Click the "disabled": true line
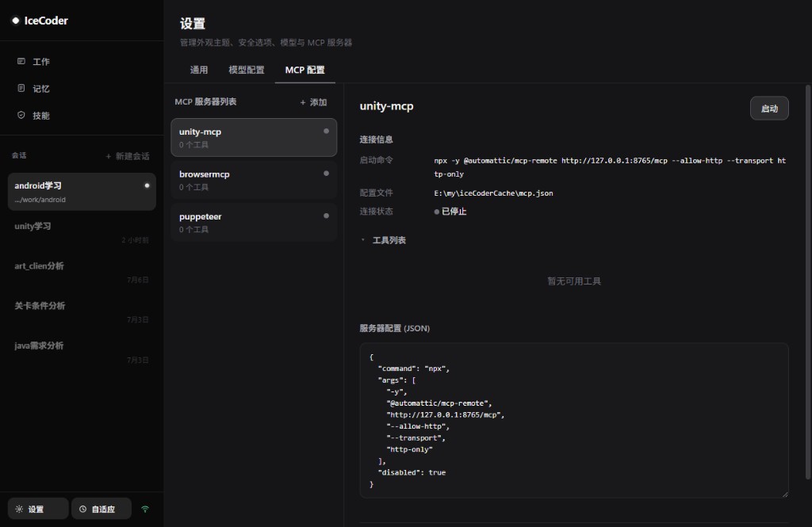The width and height of the screenshot is (812, 527). 412,472
